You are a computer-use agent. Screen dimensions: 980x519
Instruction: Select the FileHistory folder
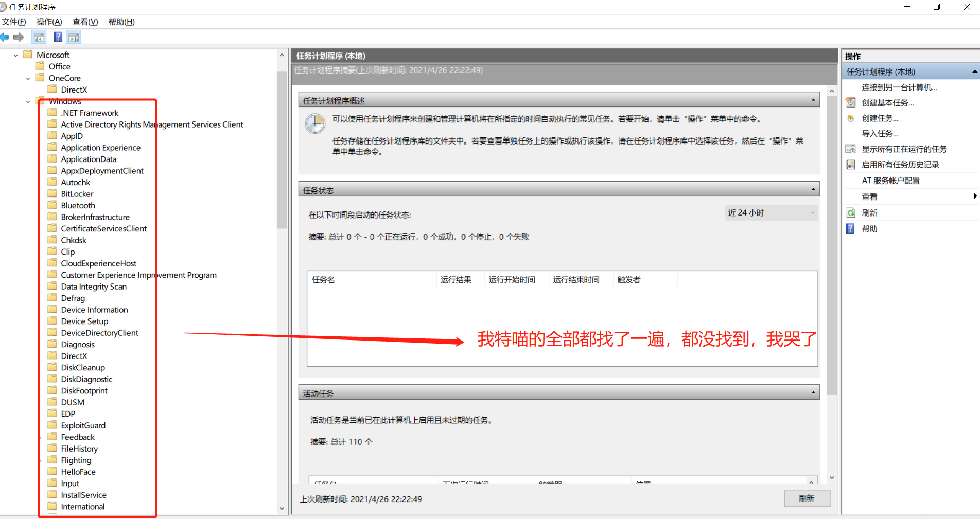click(79, 449)
